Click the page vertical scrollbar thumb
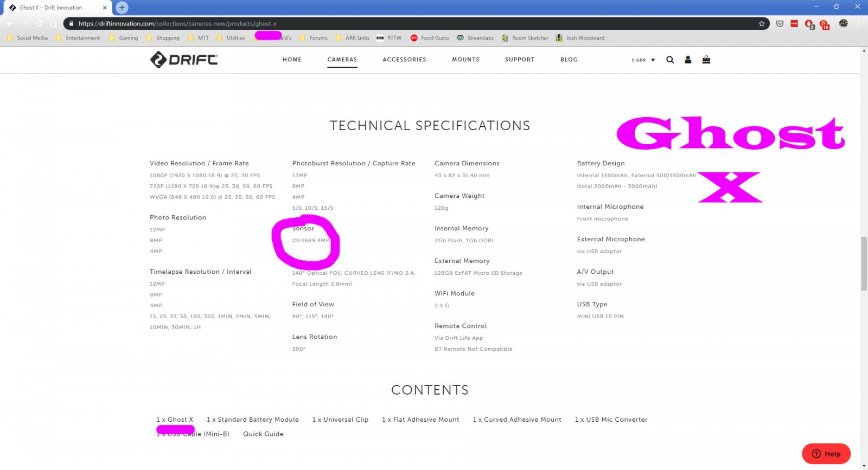 864,263
